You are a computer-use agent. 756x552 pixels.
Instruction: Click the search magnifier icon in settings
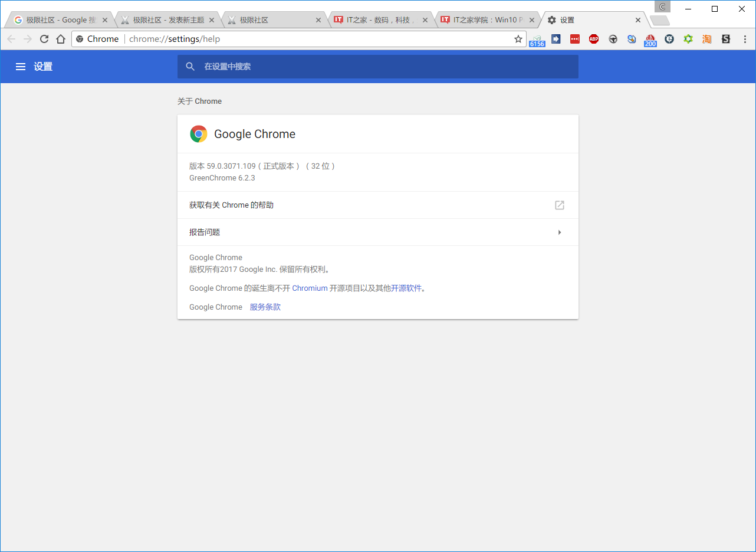[190, 67]
